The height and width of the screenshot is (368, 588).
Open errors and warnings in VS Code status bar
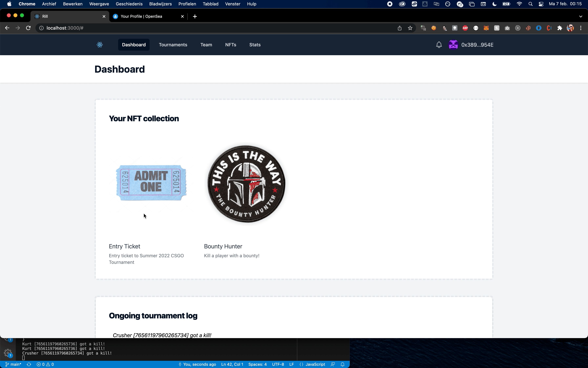pos(45,364)
